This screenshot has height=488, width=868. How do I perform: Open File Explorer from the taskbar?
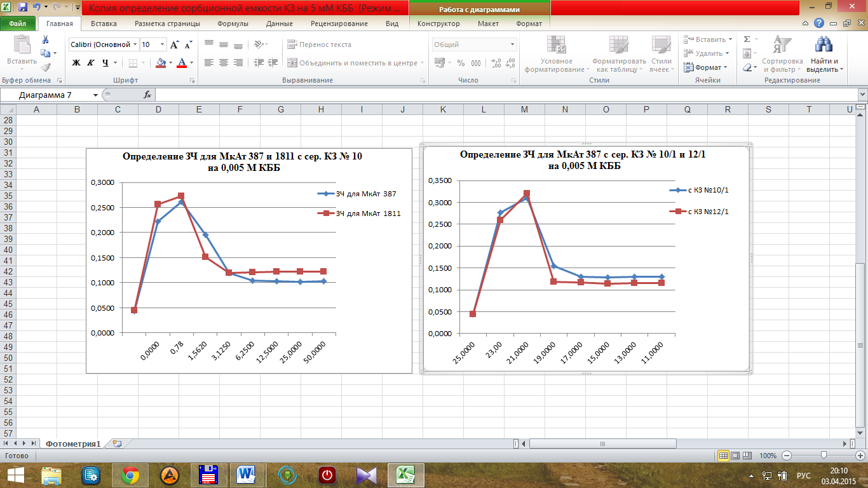[52, 474]
